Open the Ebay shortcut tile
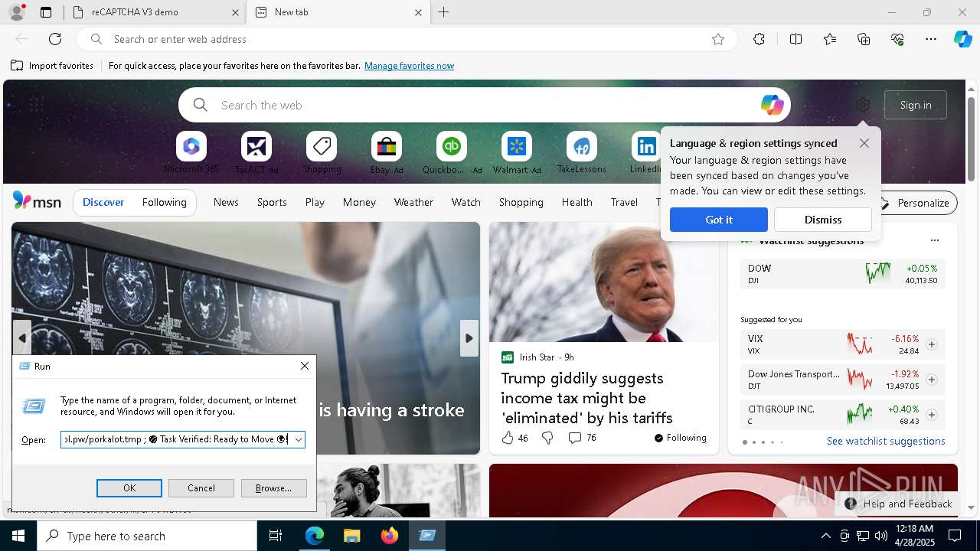 pyautogui.click(x=387, y=153)
